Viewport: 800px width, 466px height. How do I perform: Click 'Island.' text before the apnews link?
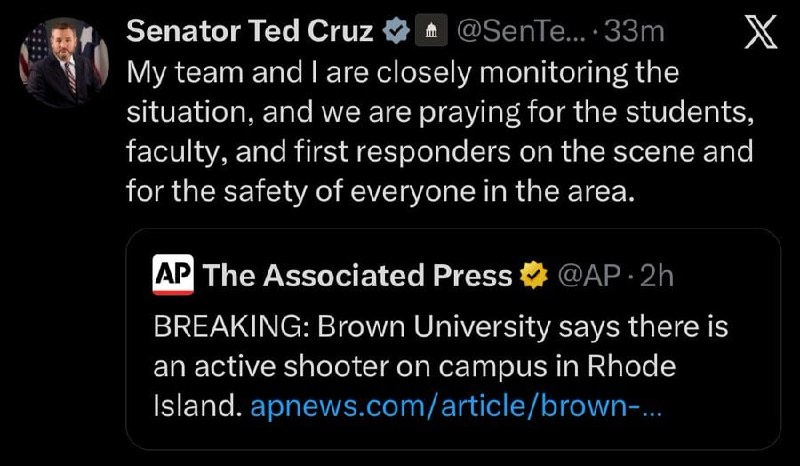click(197, 406)
